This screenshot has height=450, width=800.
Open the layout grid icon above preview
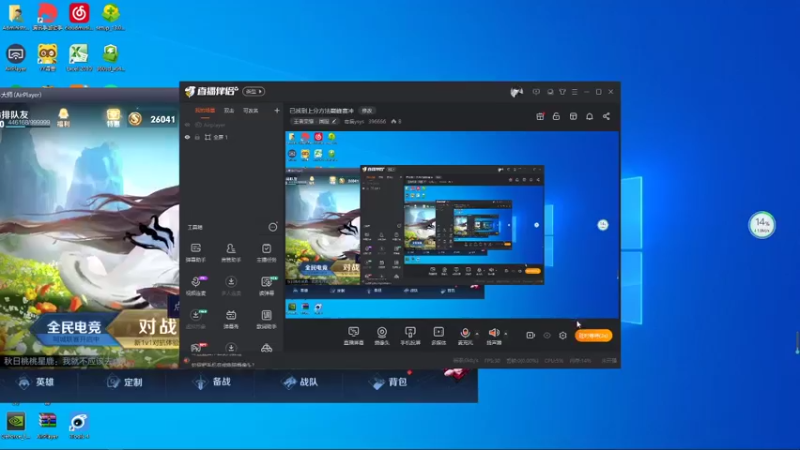pyautogui.click(x=573, y=116)
